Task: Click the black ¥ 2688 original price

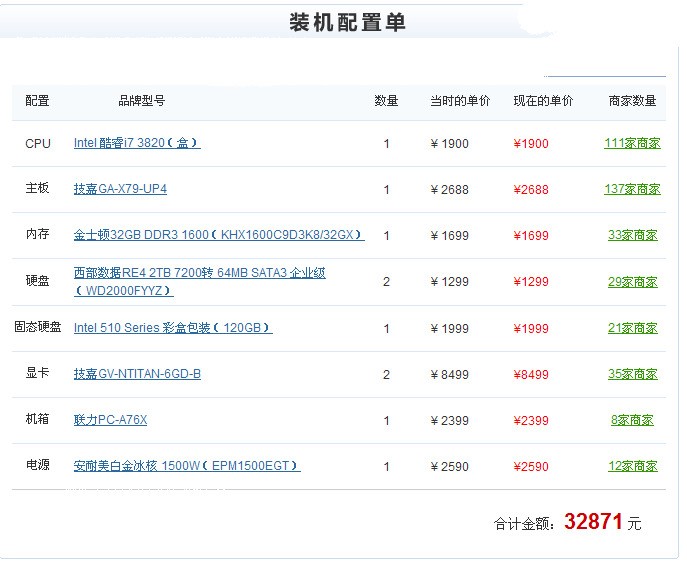Action: [x=450, y=190]
